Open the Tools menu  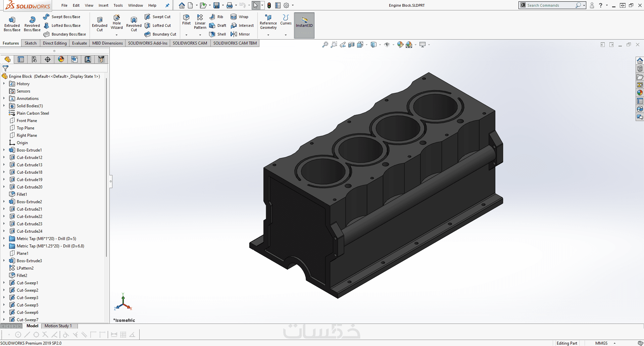click(118, 5)
